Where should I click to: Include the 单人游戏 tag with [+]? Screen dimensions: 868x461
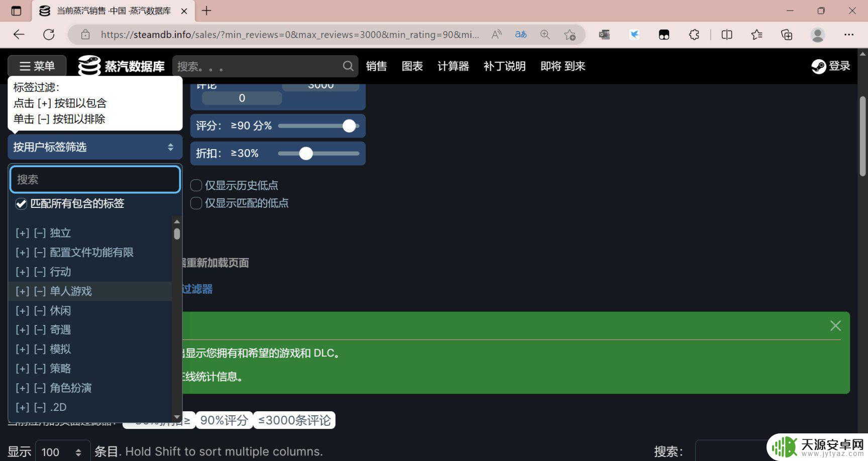(x=22, y=291)
